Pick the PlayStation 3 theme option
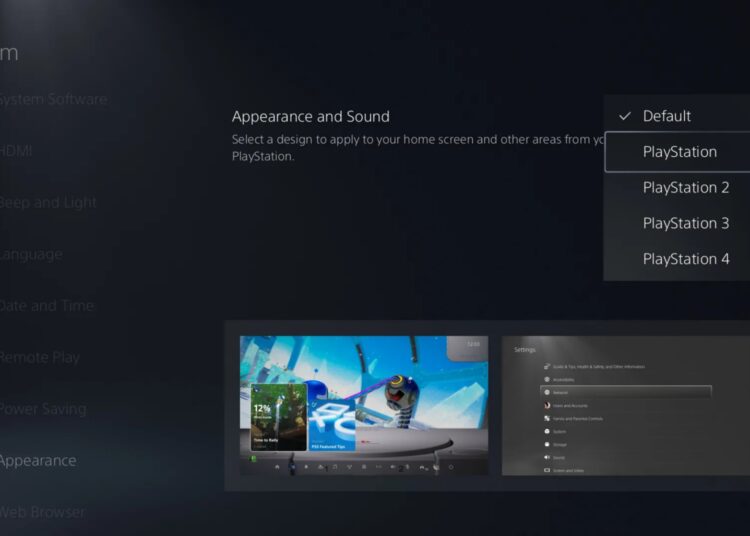Viewport: 750px width, 536px height. coord(685,223)
